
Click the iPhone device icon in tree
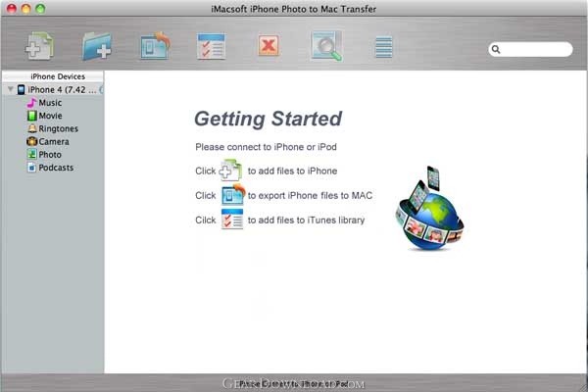click(x=21, y=89)
